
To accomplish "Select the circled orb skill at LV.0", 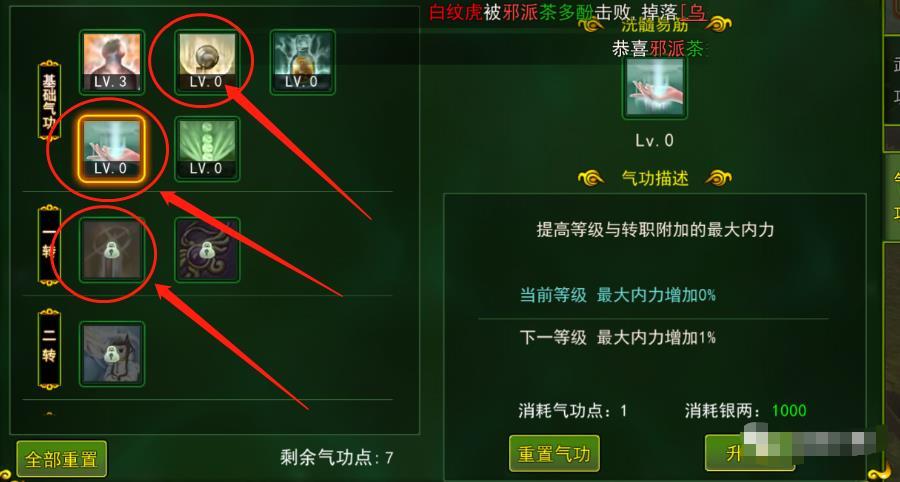I will tap(207, 62).
